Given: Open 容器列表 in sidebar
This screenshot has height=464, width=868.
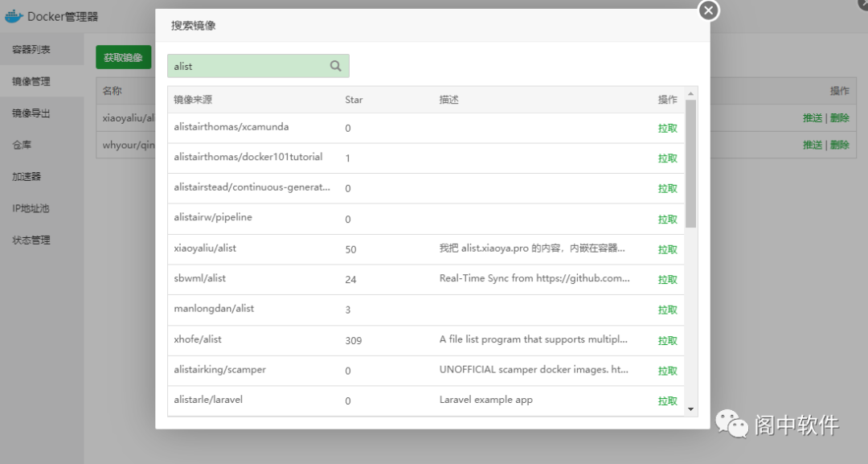Looking at the screenshot, I should [x=31, y=49].
